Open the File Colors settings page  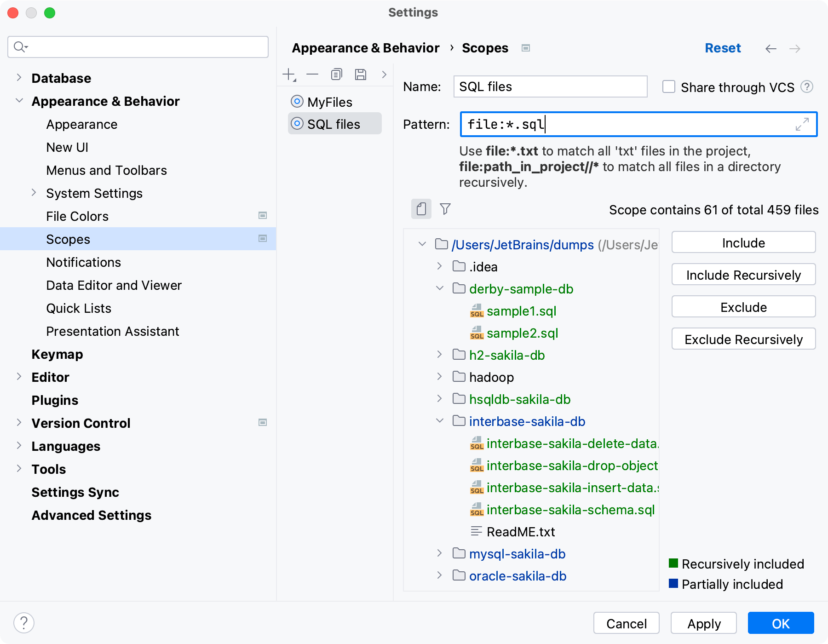[x=77, y=216]
